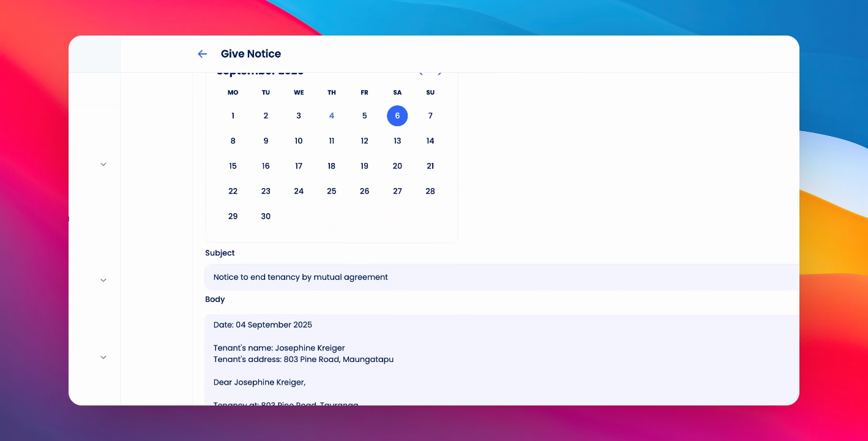Select the highlighted date 6 in calendar
This screenshot has height=441, width=868.
[x=397, y=116]
